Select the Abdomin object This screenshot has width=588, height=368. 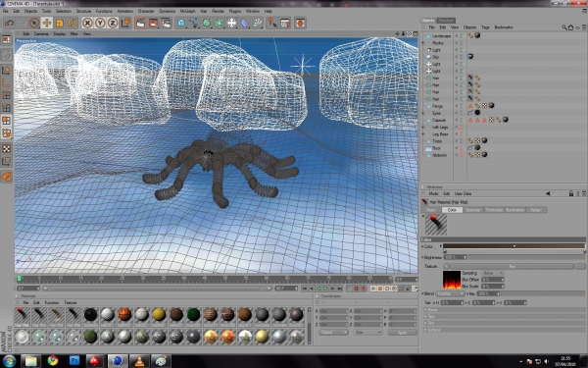tap(439, 155)
